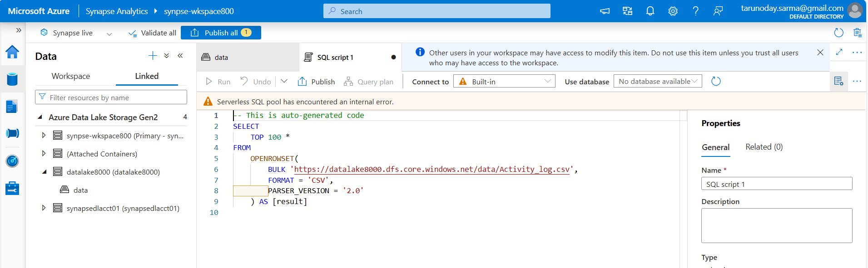Collapse the Data panel with double chevron
Viewport: 868px width, 268px height.
[180, 56]
